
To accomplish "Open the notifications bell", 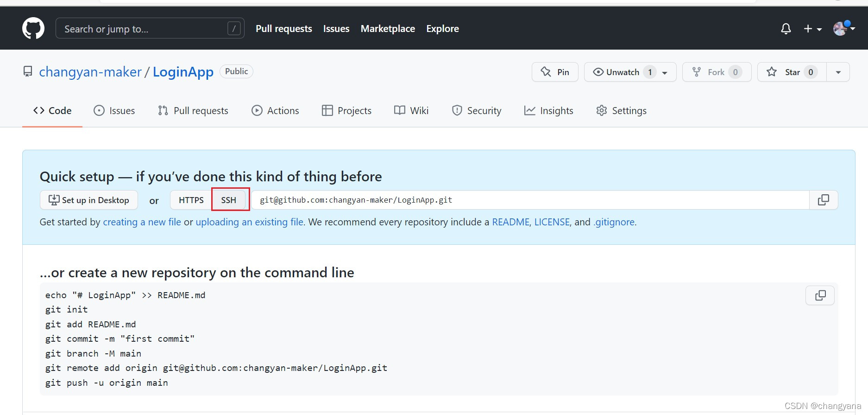I will point(786,29).
